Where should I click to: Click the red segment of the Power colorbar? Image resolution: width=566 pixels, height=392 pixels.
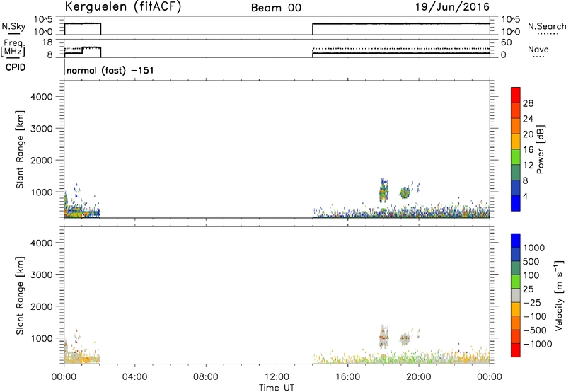click(x=516, y=96)
